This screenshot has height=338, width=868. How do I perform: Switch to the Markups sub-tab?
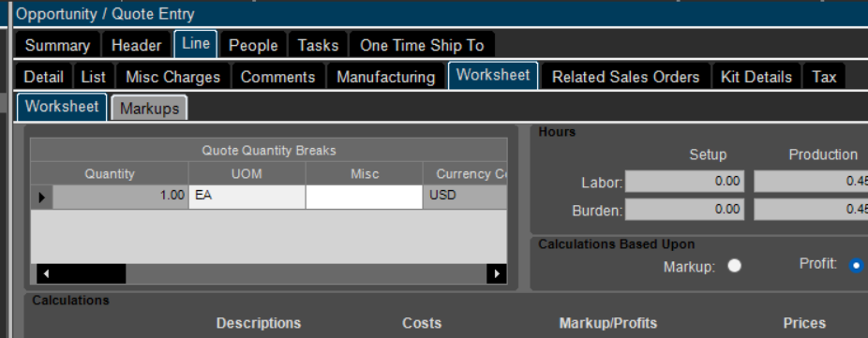(149, 108)
